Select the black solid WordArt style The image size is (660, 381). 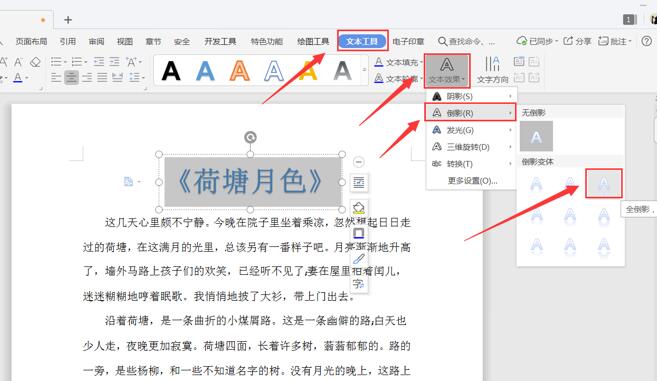point(171,71)
